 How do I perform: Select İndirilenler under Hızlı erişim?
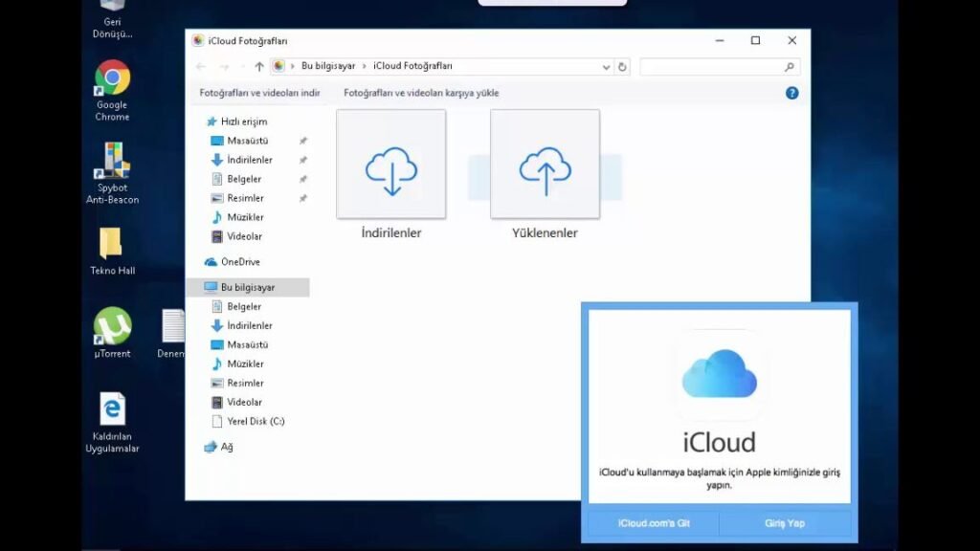coord(250,160)
